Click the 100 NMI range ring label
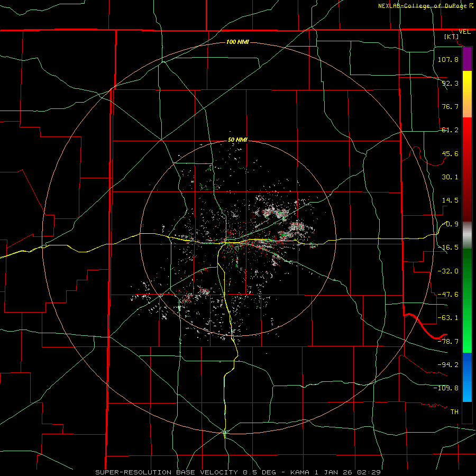476x476 pixels. [x=237, y=42]
